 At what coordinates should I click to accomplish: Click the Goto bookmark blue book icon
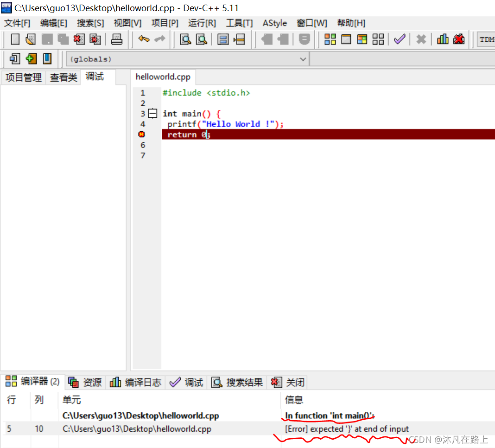coord(47,58)
